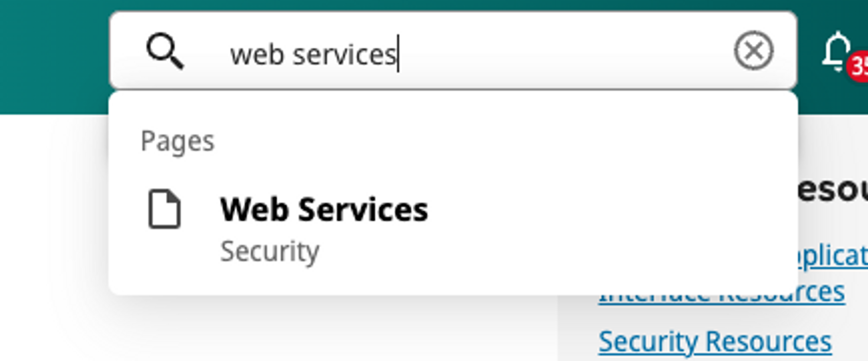The width and height of the screenshot is (868, 361).
Task: Click the white page area below the dropdown
Action: 304,330
